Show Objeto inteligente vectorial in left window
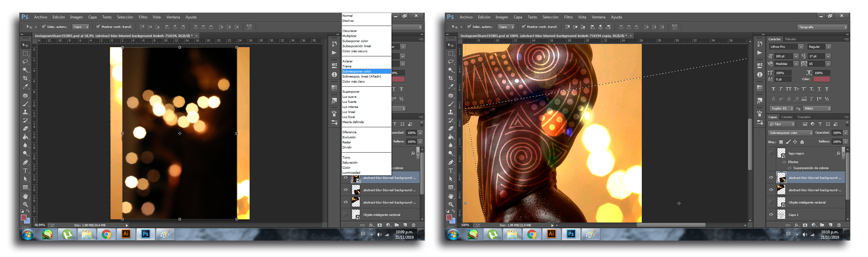 point(345,214)
